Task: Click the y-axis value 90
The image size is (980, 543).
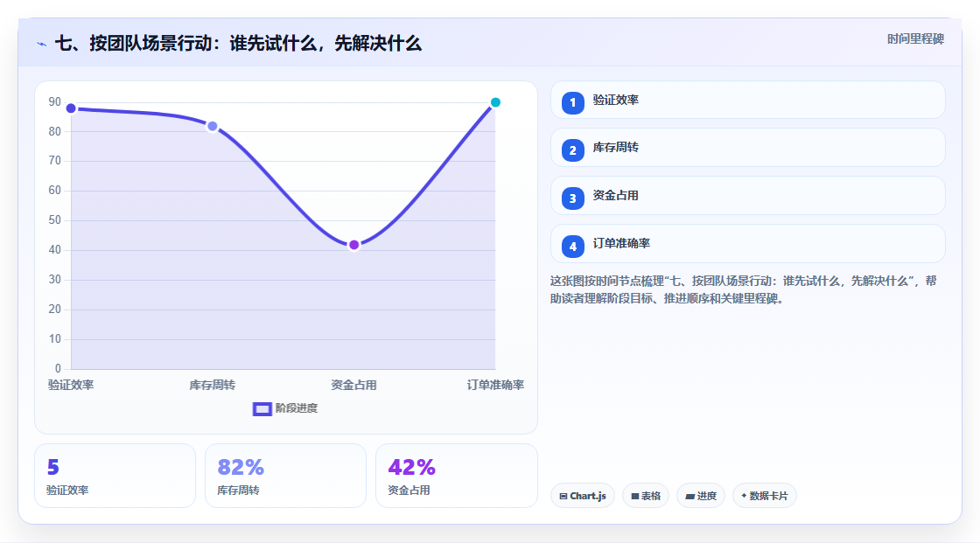Action: coord(55,101)
